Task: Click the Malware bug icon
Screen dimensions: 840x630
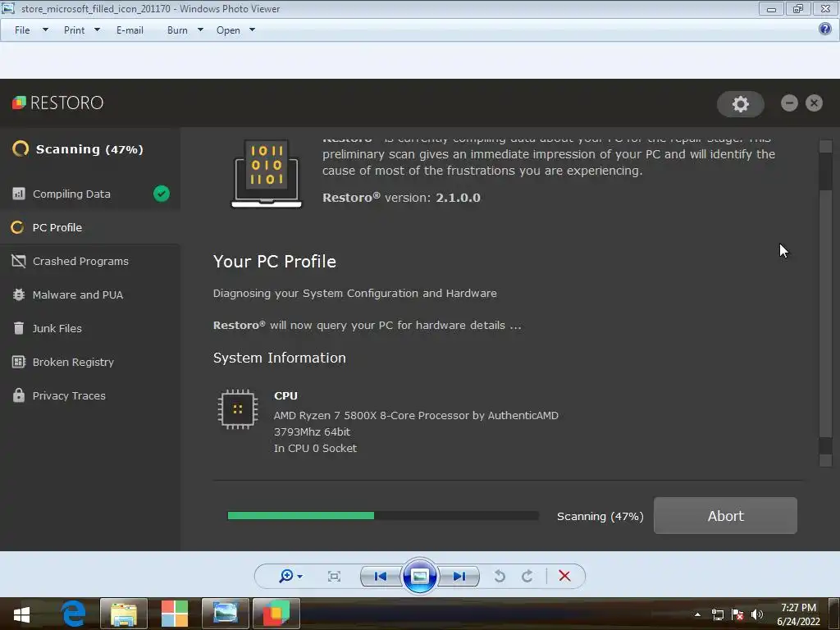Action: 19,294
